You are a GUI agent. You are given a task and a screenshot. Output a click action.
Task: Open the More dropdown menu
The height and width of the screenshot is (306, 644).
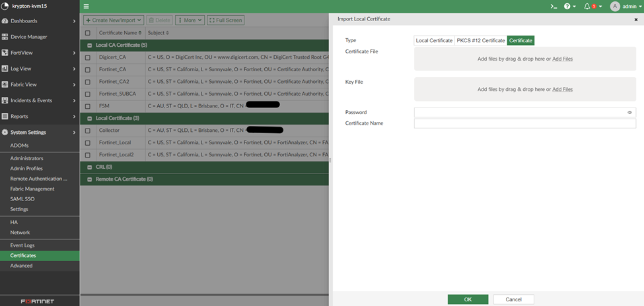click(190, 20)
